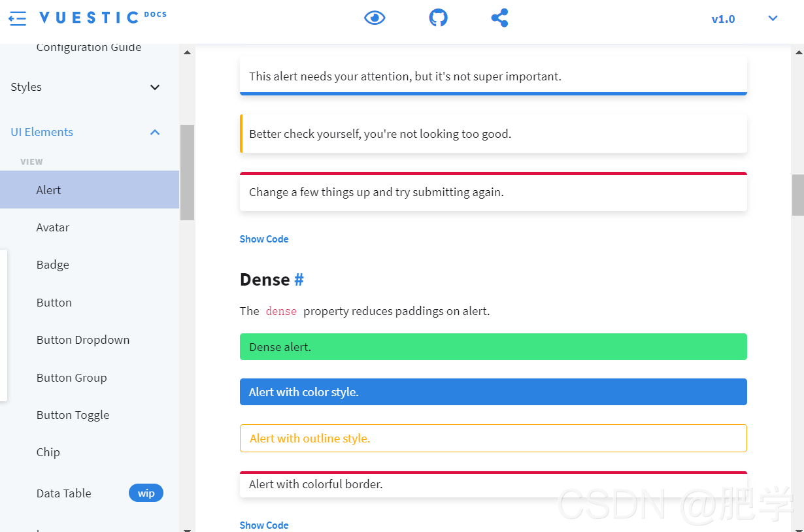Open the Badge sidebar item
Image resolution: width=804 pixels, height=532 pixels.
click(x=53, y=265)
